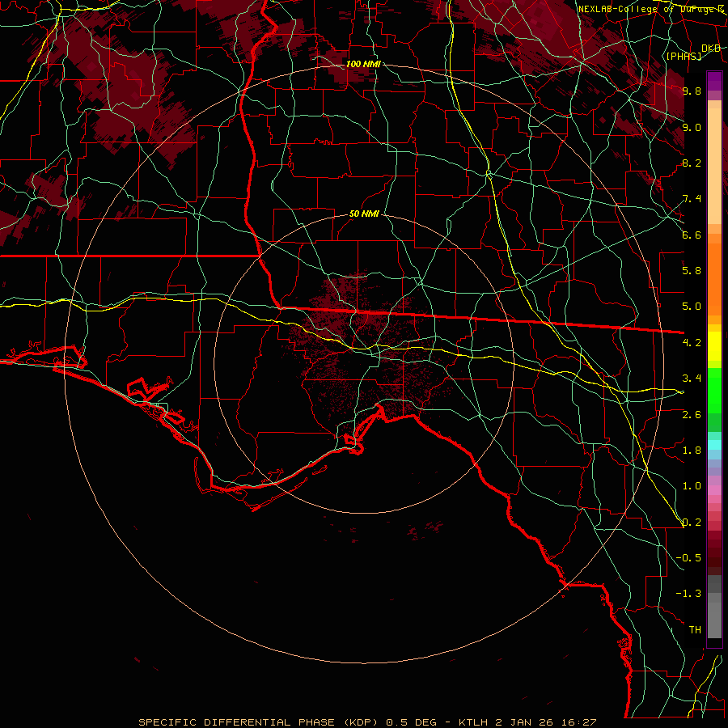Image resolution: width=728 pixels, height=728 pixels.
Task: Click the TH threshold label on legend
Action: point(695,630)
